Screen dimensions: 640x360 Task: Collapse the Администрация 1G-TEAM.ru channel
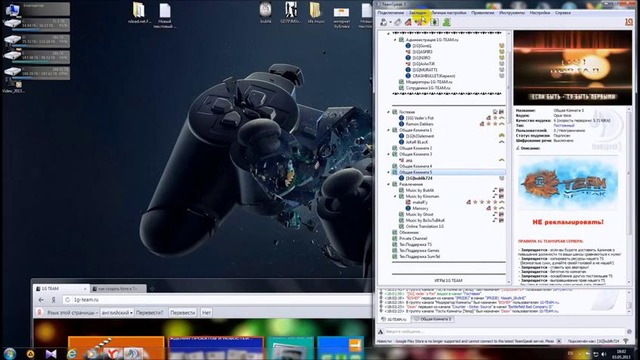coord(395,40)
